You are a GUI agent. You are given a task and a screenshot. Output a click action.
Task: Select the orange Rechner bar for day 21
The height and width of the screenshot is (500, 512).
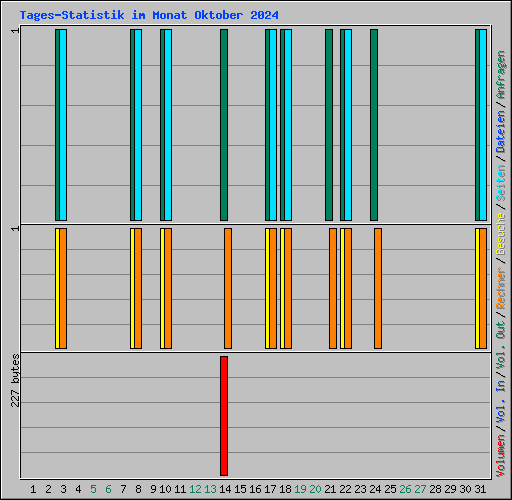tap(333, 289)
